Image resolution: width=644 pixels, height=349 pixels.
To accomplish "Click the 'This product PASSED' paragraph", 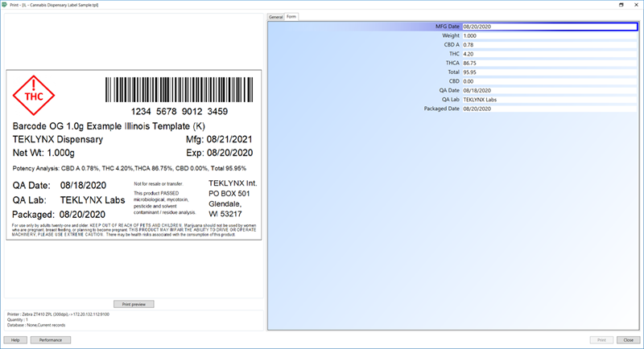I will [165, 203].
